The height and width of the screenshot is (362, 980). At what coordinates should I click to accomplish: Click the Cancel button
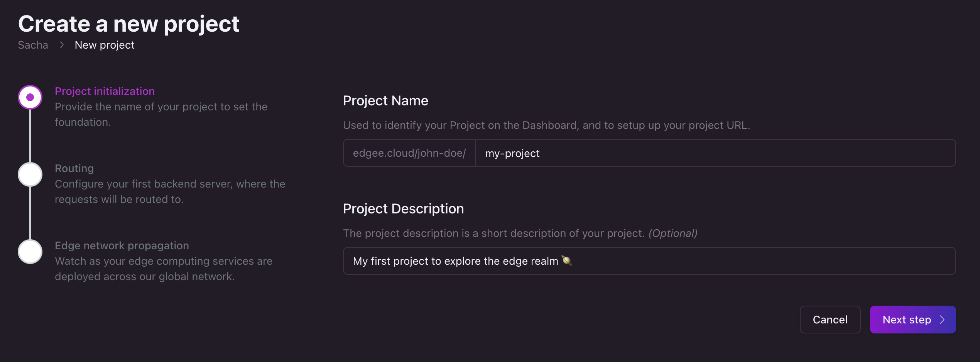coord(830,320)
